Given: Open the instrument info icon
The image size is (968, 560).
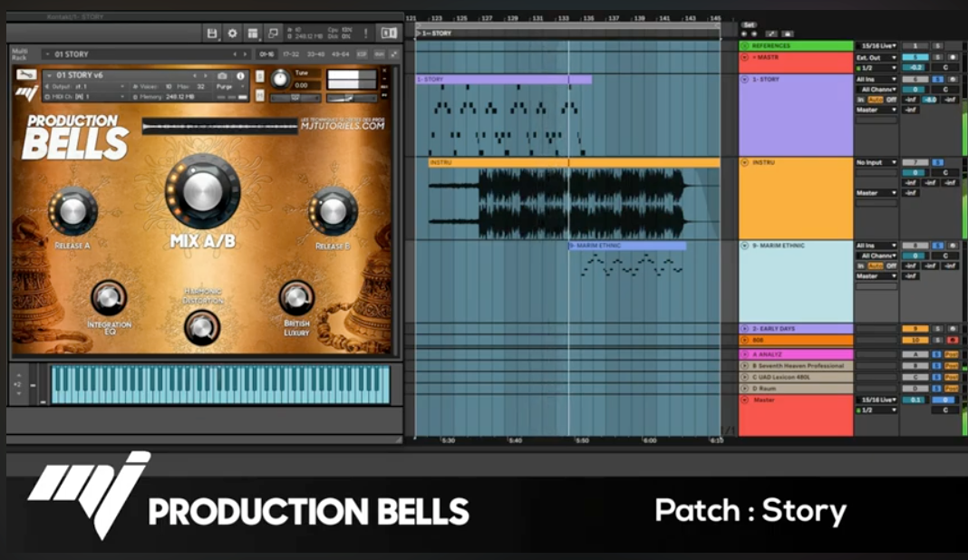Looking at the screenshot, I should [x=240, y=76].
